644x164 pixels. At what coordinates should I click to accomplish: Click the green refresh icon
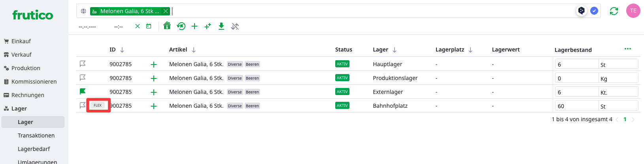pyautogui.click(x=614, y=11)
